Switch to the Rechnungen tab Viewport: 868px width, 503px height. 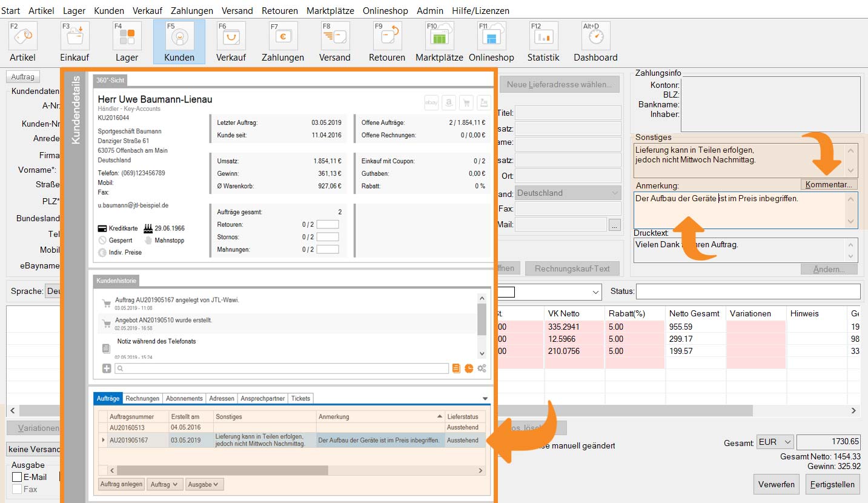143,398
